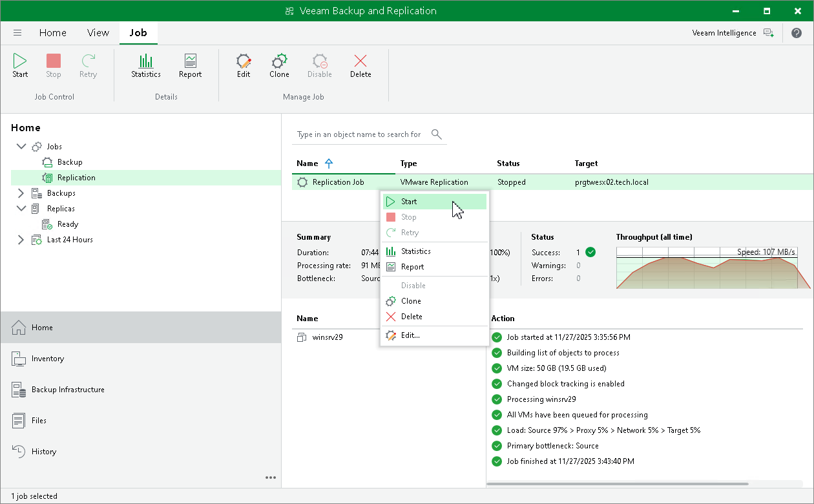Choose Report in the context menu
Viewport: 814px width, 504px height.
point(434,267)
